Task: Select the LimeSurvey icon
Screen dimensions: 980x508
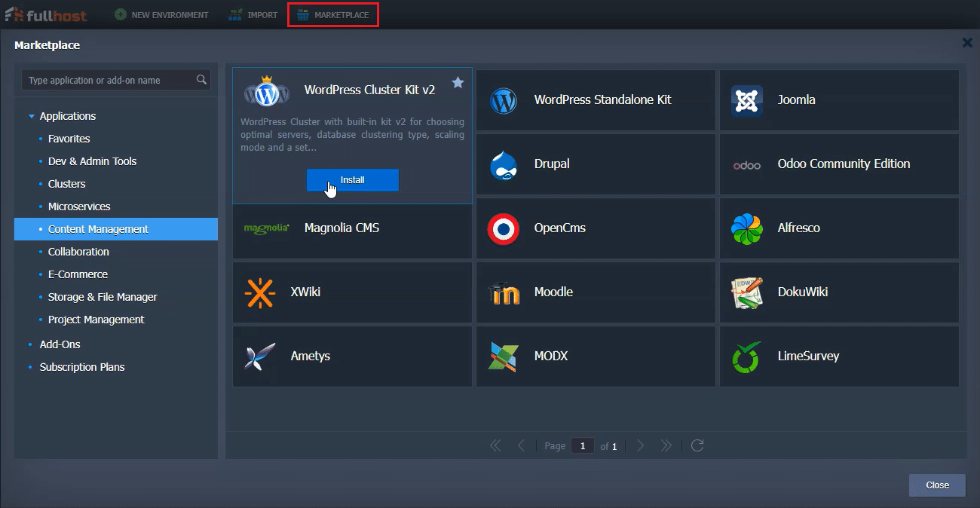Action: (746, 357)
